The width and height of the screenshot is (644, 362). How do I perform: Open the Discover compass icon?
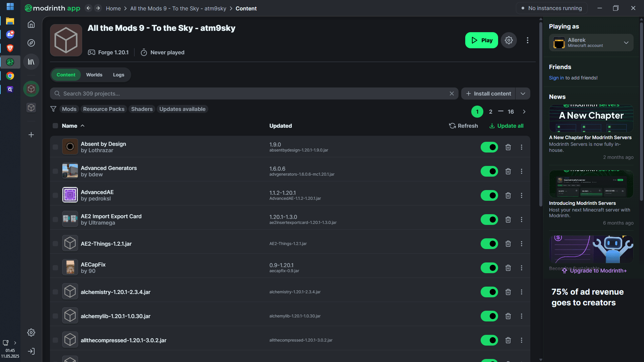(31, 43)
